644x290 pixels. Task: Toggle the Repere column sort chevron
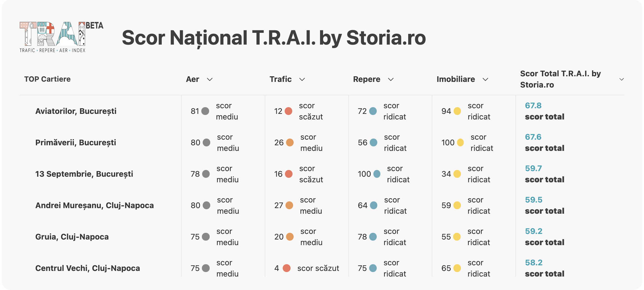pos(391,79)
